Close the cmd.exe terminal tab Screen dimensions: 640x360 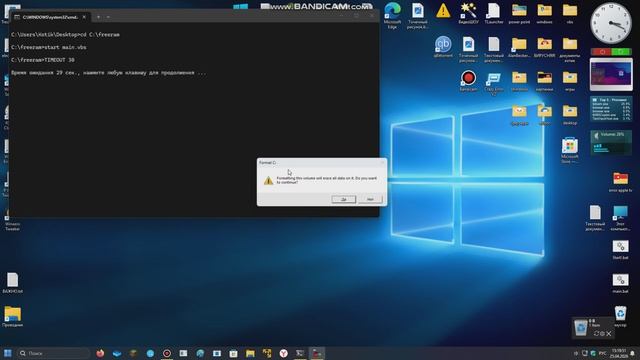tap(84, 17)
